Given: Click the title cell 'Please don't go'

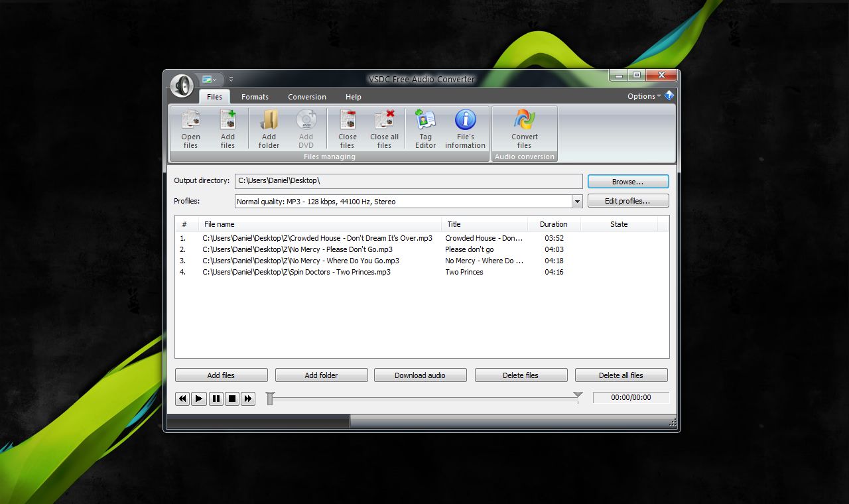Looking at the screenshot, I should pos(470,249).
